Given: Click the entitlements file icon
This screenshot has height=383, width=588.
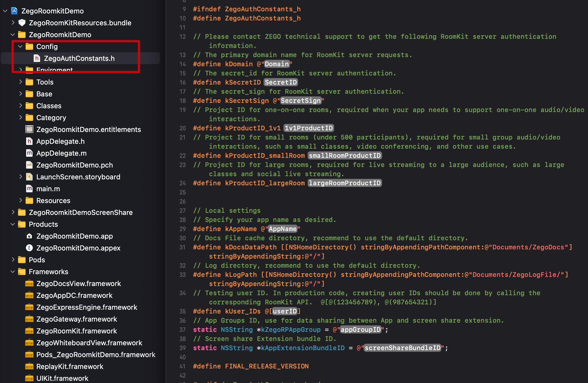Looking at the screenshot, I should point(29,130).
